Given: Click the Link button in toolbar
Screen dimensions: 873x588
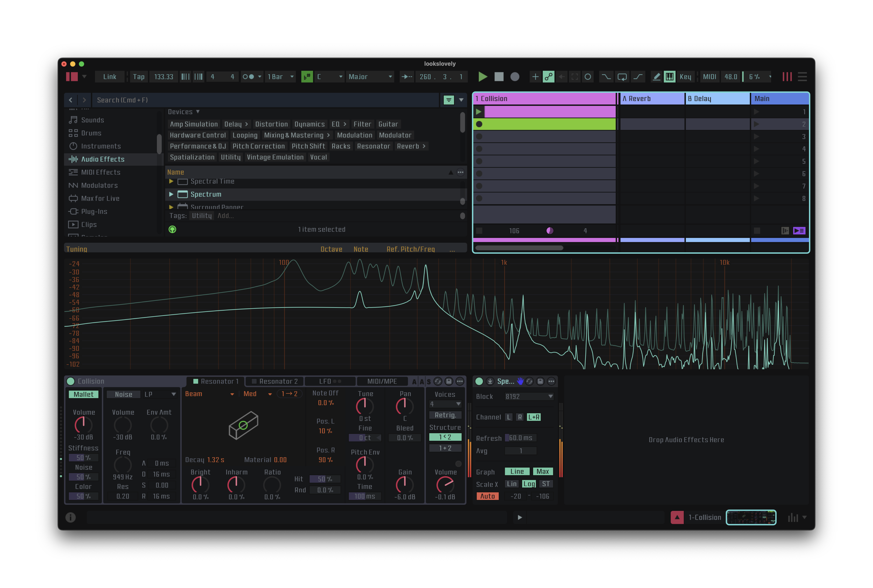Looking at the screenshot, I should (110, 77).
